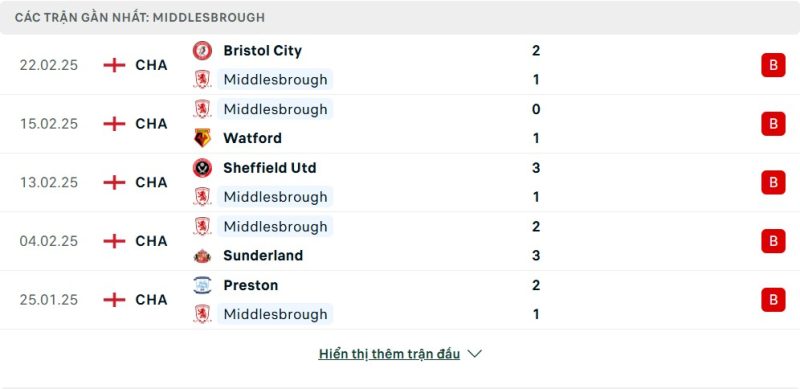Click Middlesbrough crest in the 22.02.25 match
The image size is (800, 389).
203,80
